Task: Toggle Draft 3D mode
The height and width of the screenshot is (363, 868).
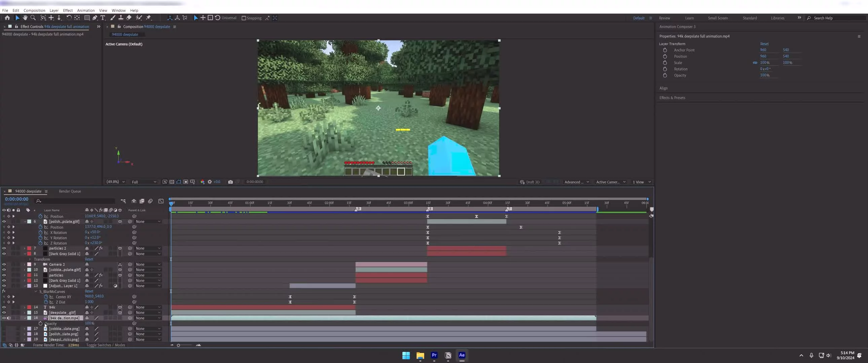Action: (530, 182)
